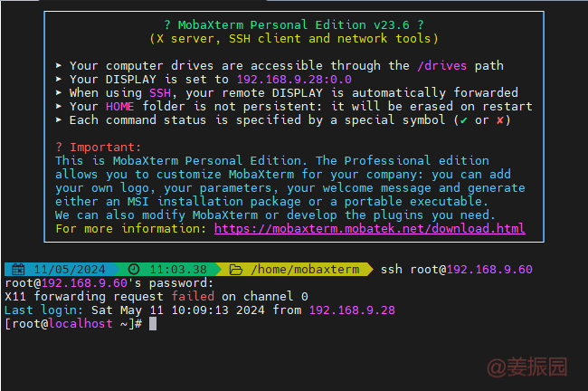The image size is (588, 391).
Task: Click the Last login source IP 192.168.9.28
Action: click(352, 310)
